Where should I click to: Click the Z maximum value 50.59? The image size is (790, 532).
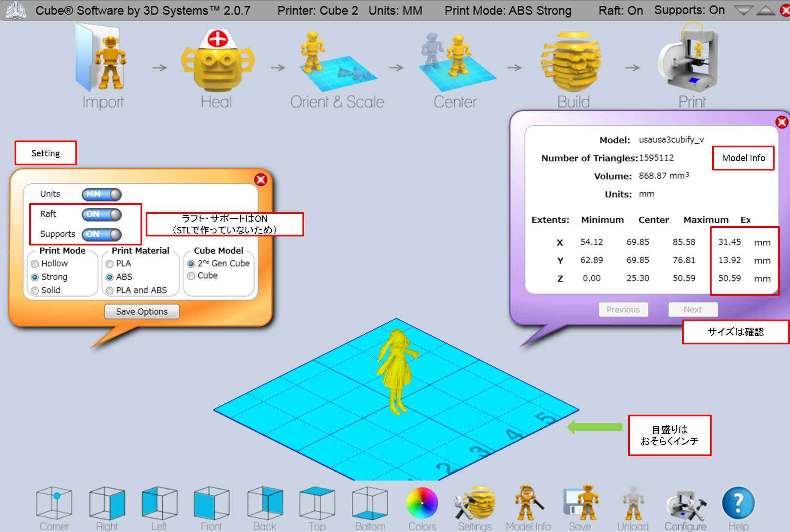point(684,278)
